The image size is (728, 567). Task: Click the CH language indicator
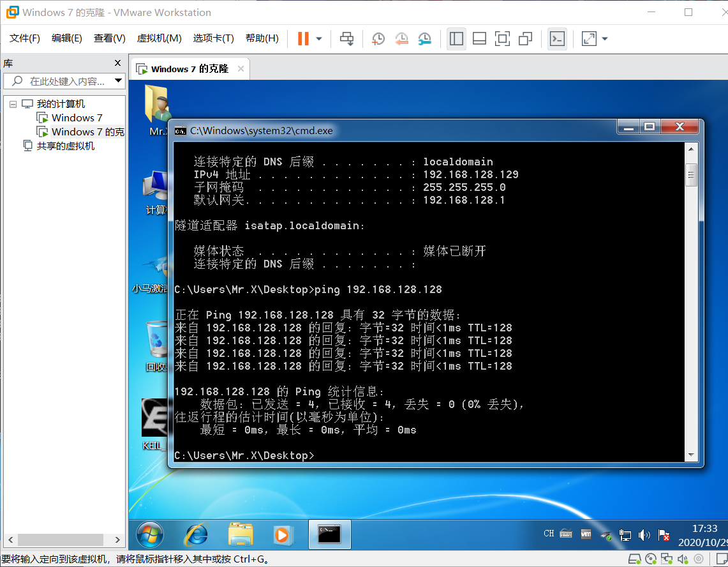[549, 534]
